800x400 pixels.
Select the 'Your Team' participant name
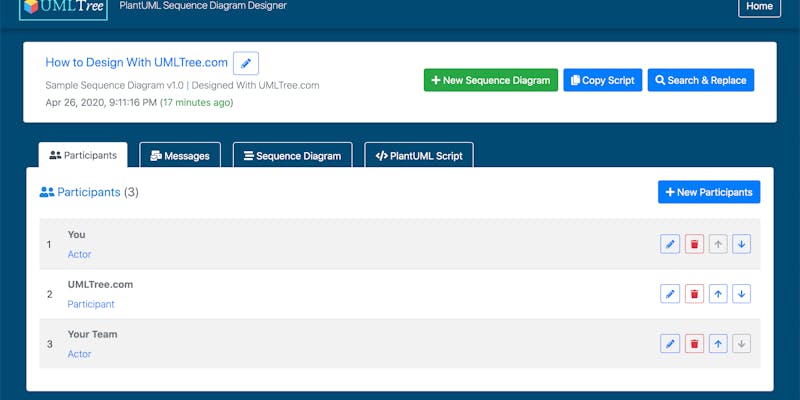pos(92,334)
